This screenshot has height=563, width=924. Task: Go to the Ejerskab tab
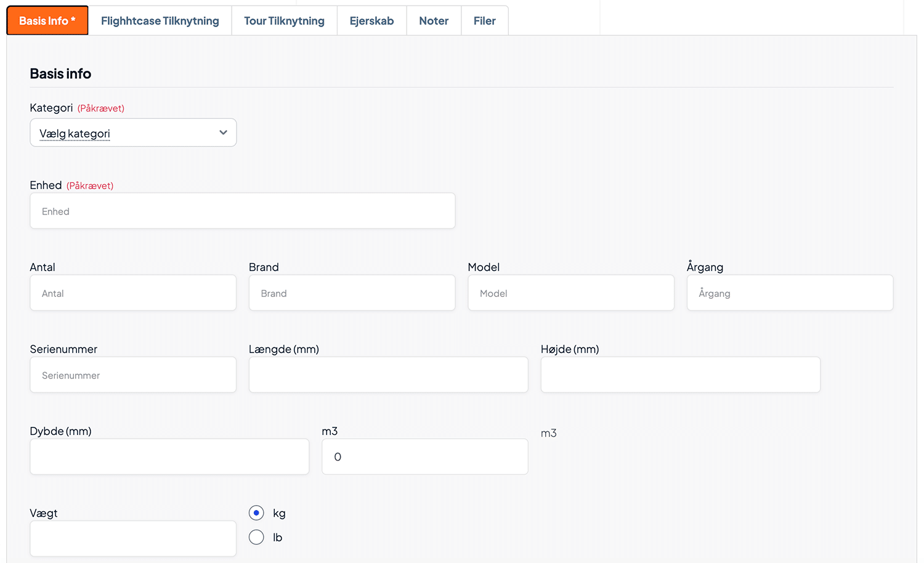(x=371, y=21)
